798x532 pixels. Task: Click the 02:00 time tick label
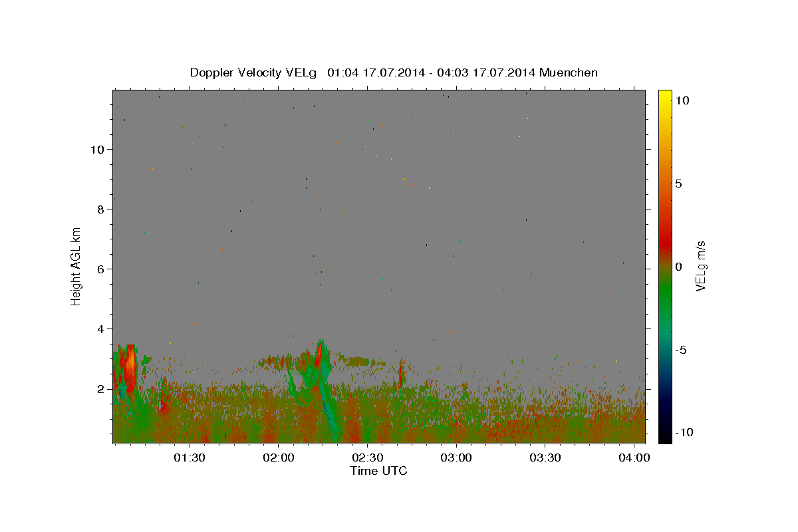point(279,458)
